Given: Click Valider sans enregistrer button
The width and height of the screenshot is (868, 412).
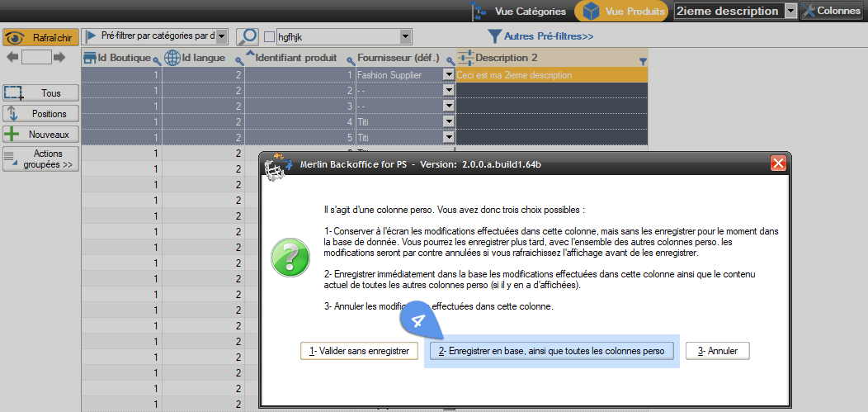Looking at the screenshot, I should pyautogui.click(x=359, y=351).
